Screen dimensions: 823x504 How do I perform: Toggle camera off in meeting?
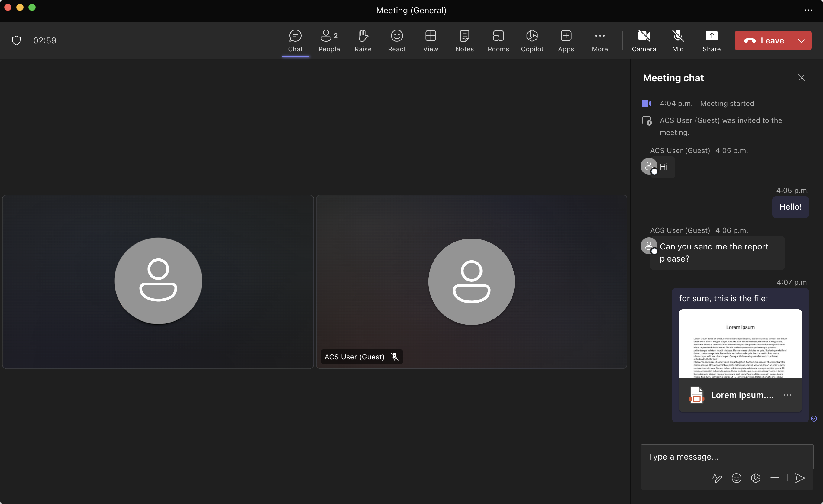point(644,40)
